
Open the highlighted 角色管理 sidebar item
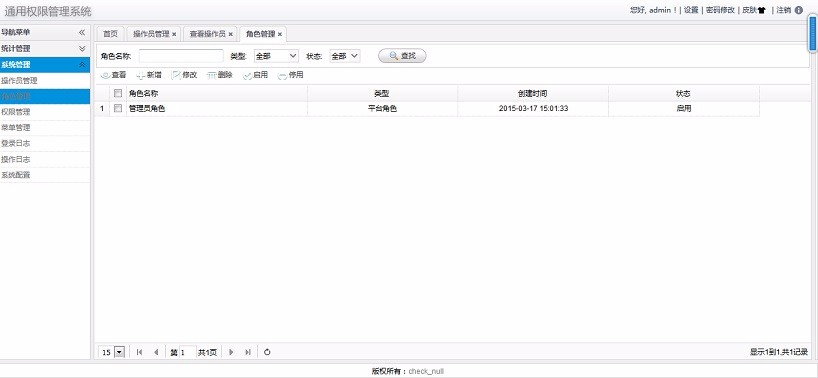point(45,96)
